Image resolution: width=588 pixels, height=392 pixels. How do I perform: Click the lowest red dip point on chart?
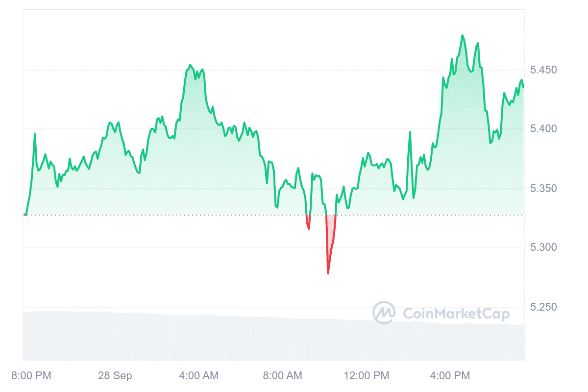[328, 273]
